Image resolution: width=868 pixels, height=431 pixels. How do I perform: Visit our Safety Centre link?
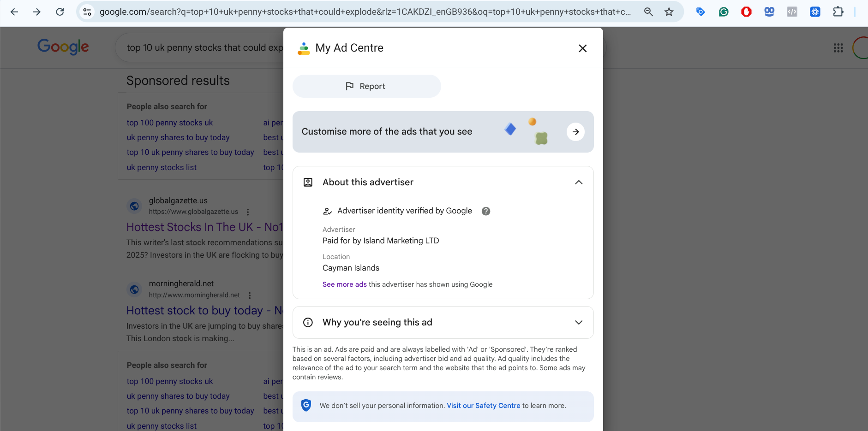[483, 406]
